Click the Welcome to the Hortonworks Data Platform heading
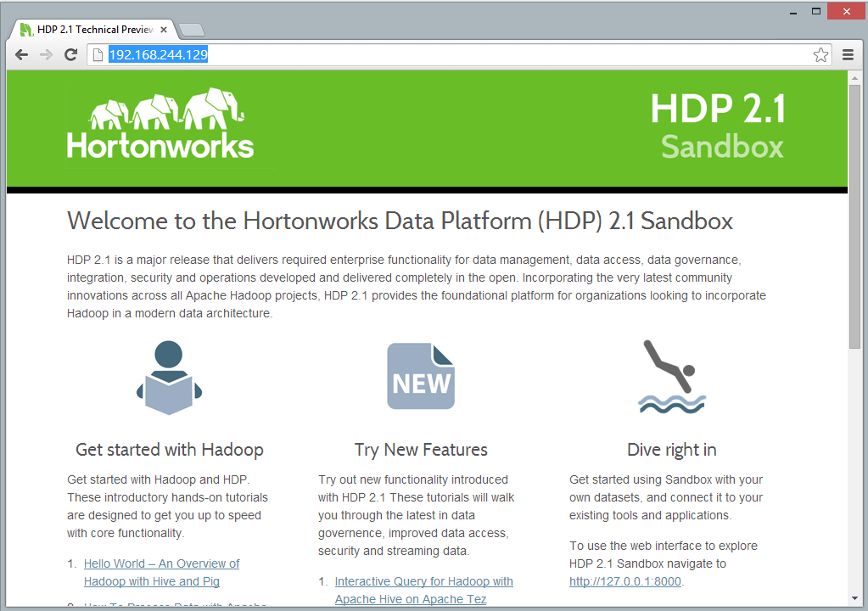 click(x=400, y=221)
